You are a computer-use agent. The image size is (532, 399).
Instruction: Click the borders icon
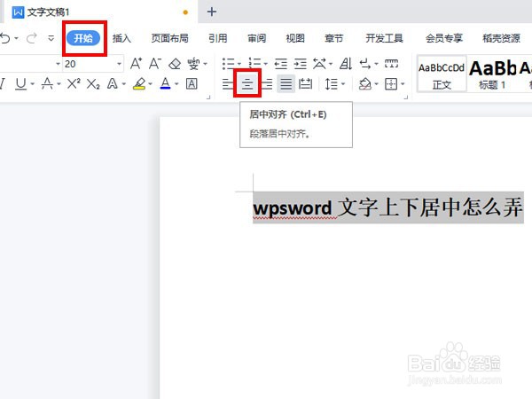click(x=391, y=84)
